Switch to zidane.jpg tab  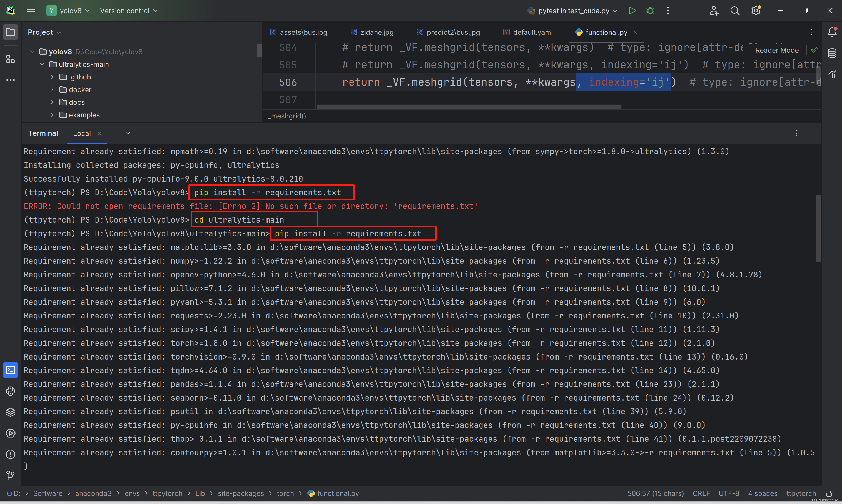[x=372, y=32]
